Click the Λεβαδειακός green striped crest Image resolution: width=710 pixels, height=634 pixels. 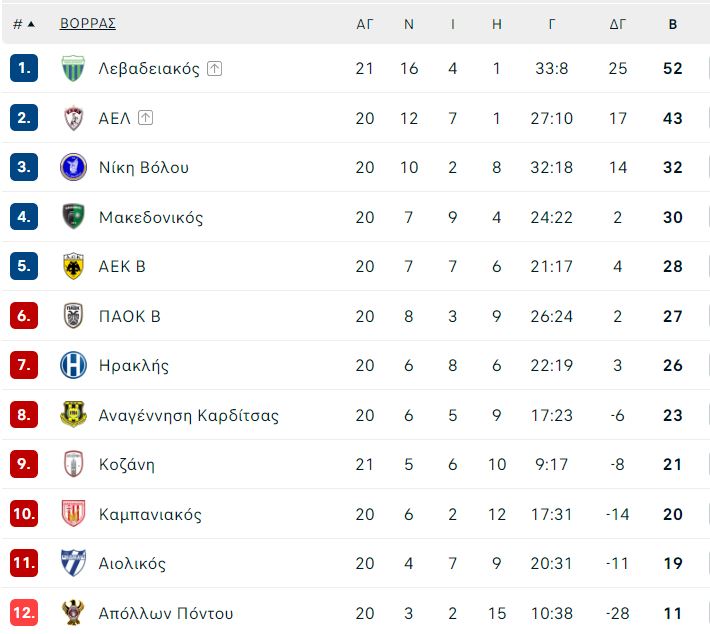pyautogui.click(x=73, y=68)
